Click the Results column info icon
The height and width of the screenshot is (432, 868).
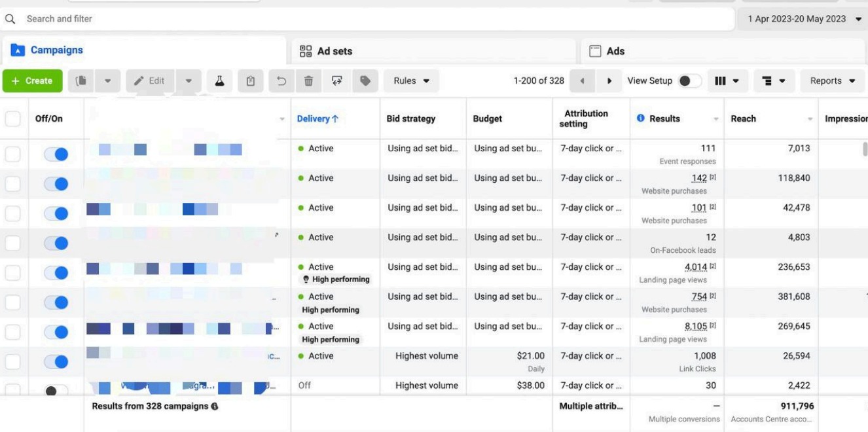click(x=641, y=118)
